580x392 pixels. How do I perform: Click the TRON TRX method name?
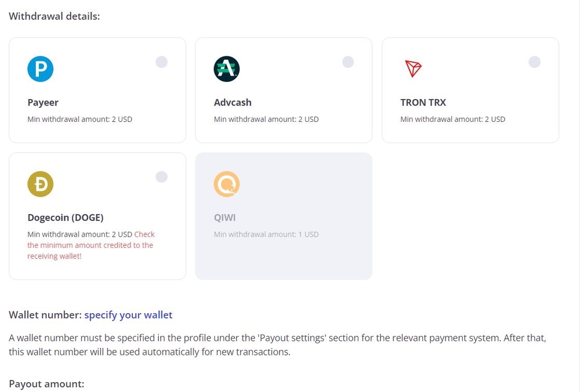click(x=423, y=103)
